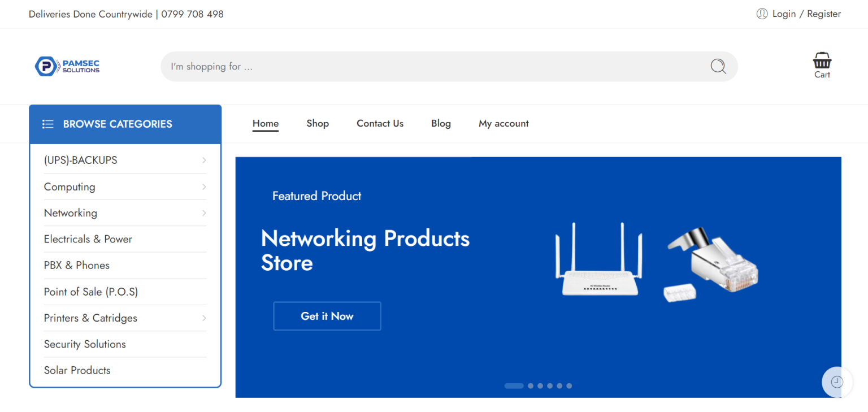Open the recently viewed clock icon
This screenshot has height=412, width=868.
click(837, 382)
